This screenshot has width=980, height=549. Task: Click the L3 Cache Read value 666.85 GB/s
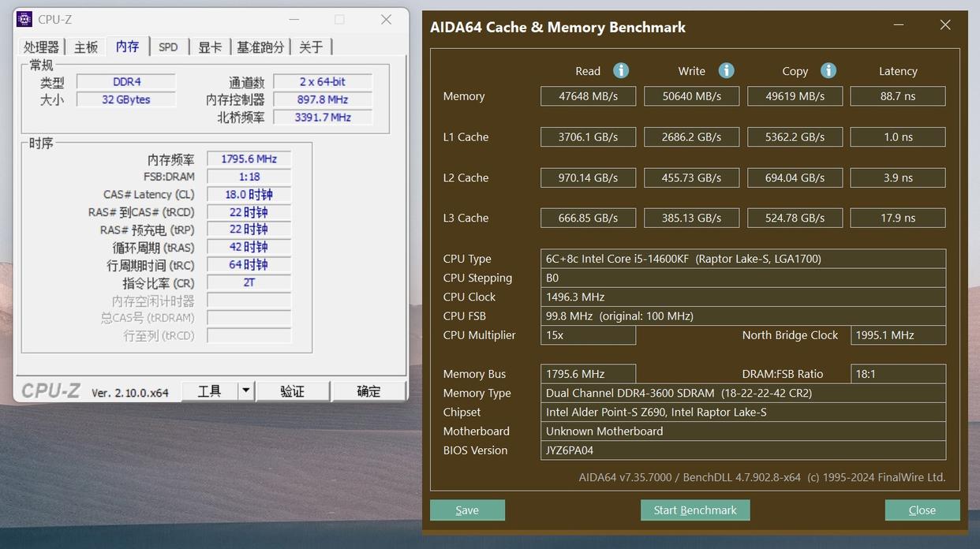[x=588, y=218]
